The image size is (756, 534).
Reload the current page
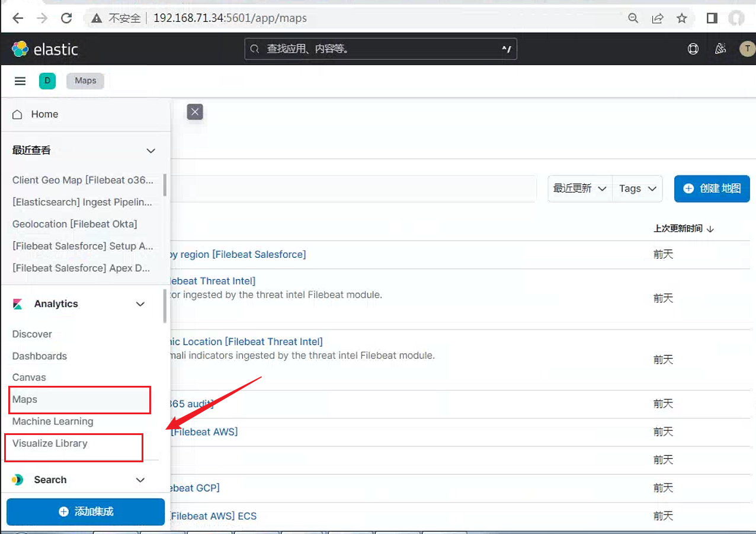coord(66,18)
